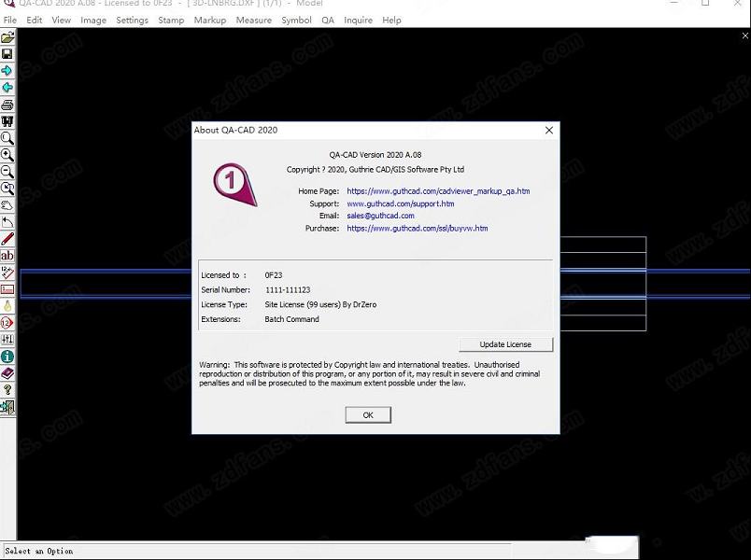Select the Pan hand tool
This screenshot has width=751, height=560.
click(7, 205)
